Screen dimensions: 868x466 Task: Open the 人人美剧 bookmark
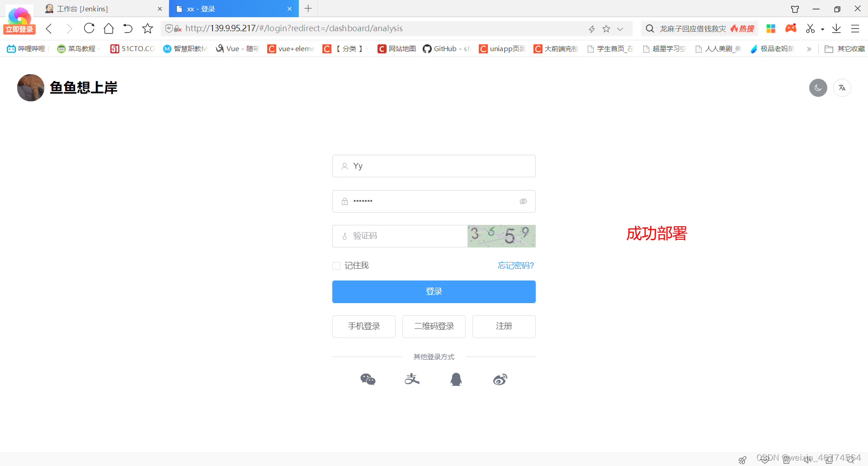point(718,48)
